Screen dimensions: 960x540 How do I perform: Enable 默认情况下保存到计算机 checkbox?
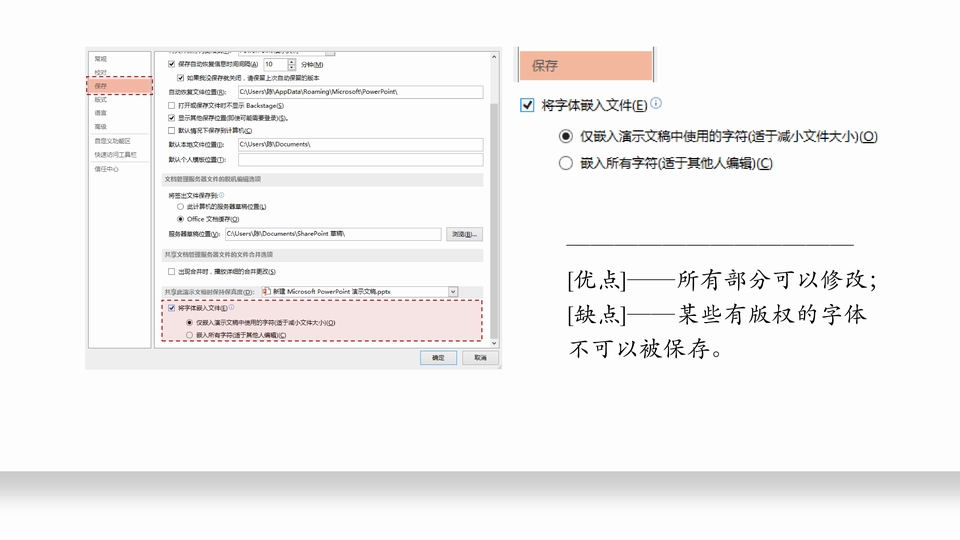click(x=172, y=130)
